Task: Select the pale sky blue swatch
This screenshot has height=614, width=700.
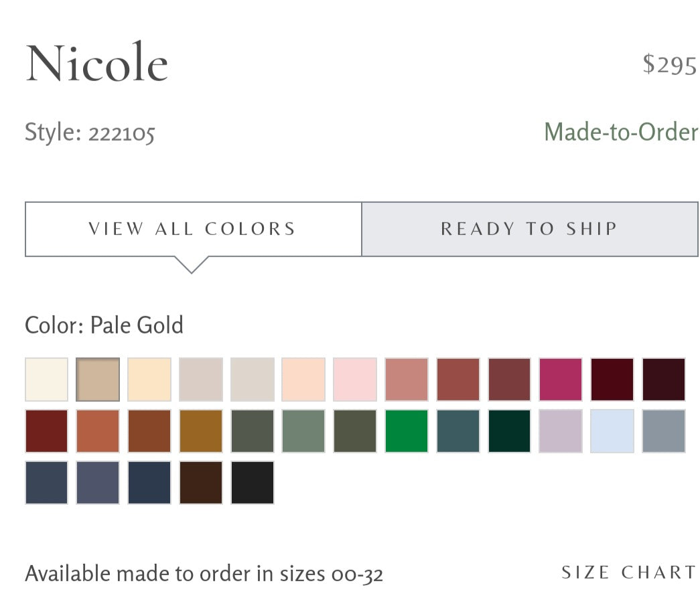Action: point(612,431)
